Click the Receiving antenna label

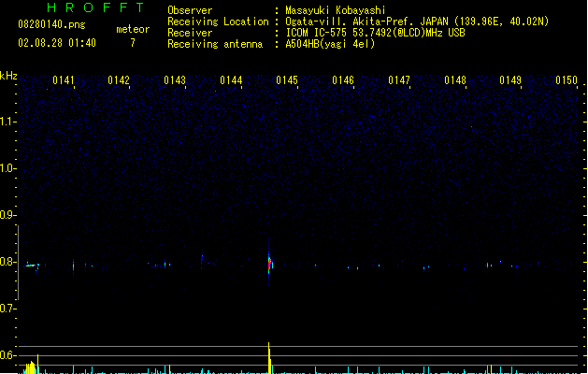[x=215, y=44]
